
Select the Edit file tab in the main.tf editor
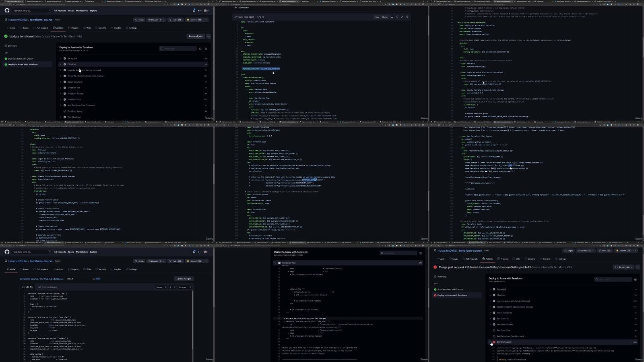[28, 287]
